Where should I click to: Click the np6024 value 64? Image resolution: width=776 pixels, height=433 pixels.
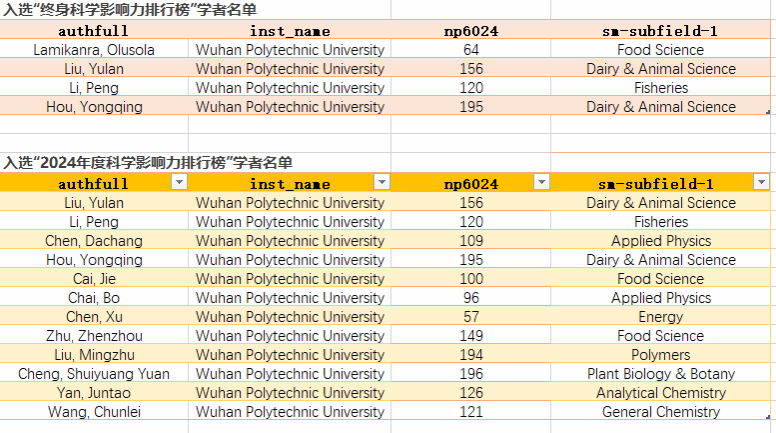tap(471, 49)
